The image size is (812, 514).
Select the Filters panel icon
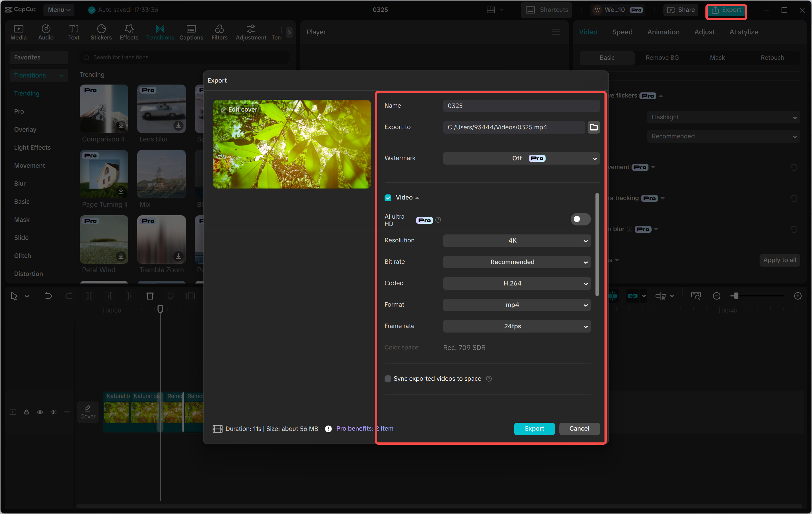tap(220, 32)
